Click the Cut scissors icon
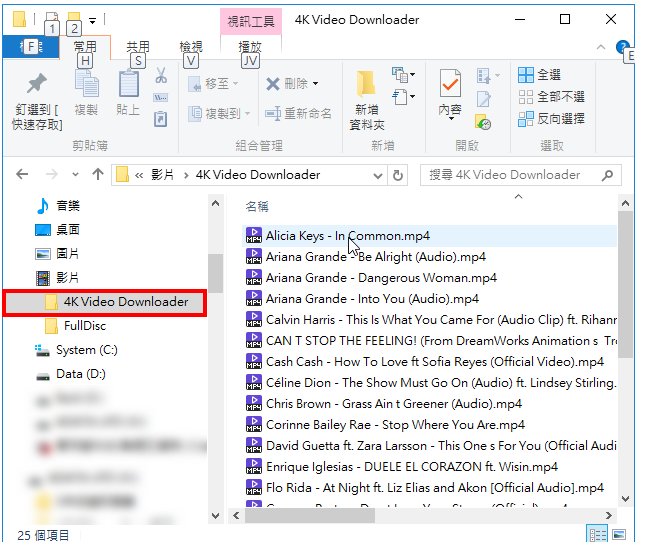 pyautogui.click(x=161, y=76)
